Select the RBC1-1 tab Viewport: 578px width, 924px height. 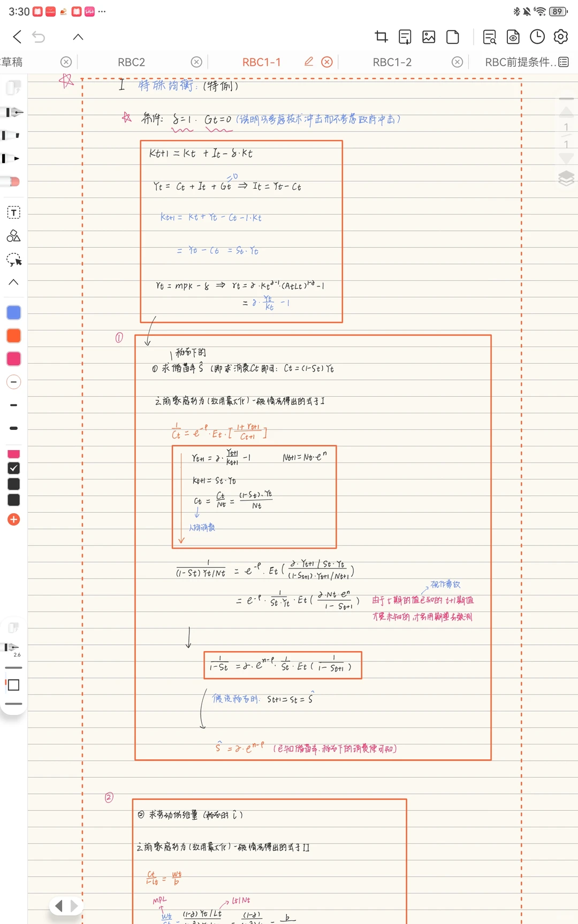pyautogui.click(x=261, y=62)
